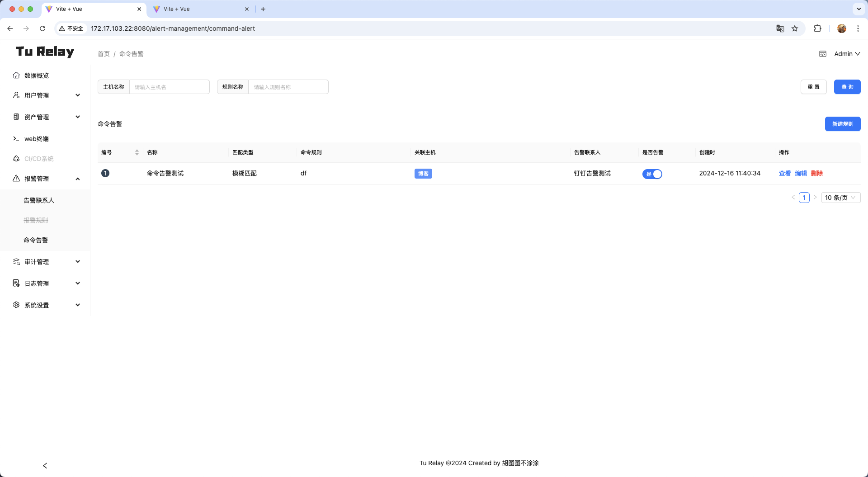Image resolution: width=868 pixels, height=477 pixels.
Task: Click the 报警管理 alert bell icon
Action: click(x=16, y=178)
